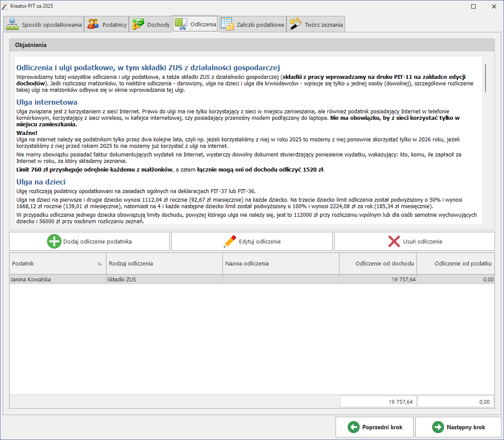Click the tax deduction total field
The height and width of the screenshot is (440, 504).
click(455, 402)
